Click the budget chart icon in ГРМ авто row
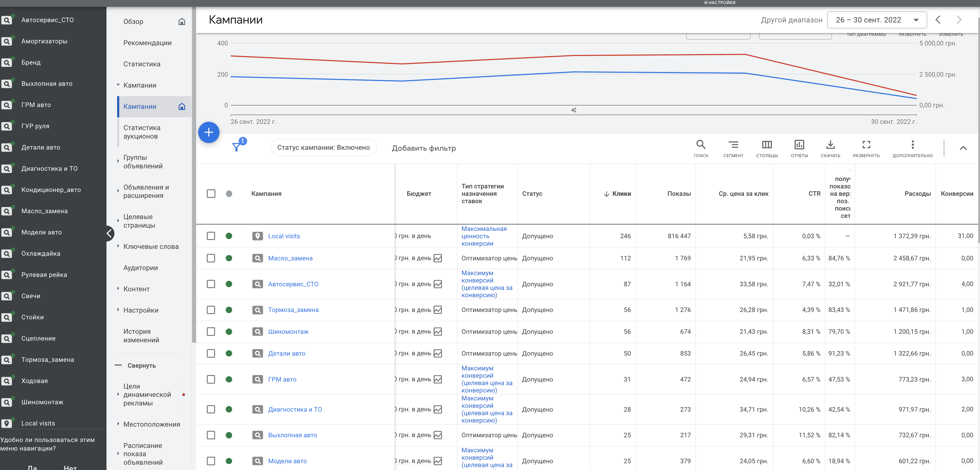This screenshot has height=470, width=980. [x=438, y=379]
